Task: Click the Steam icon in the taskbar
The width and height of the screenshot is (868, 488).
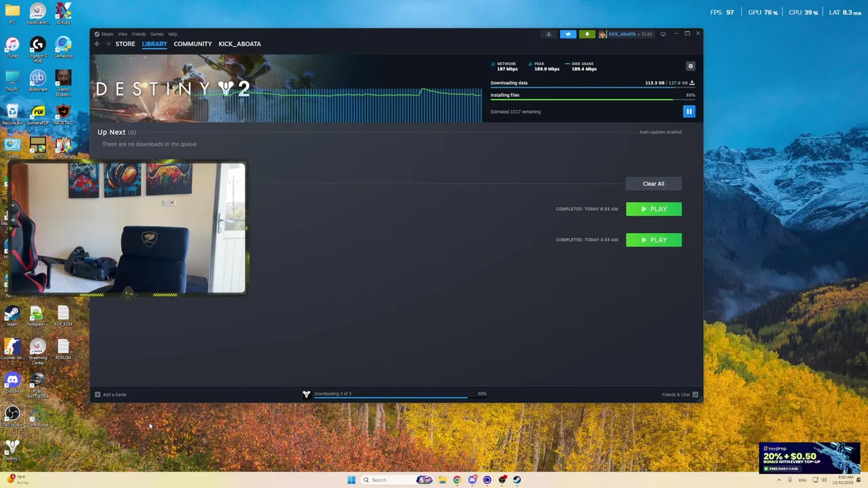Action: coord(517,480)
